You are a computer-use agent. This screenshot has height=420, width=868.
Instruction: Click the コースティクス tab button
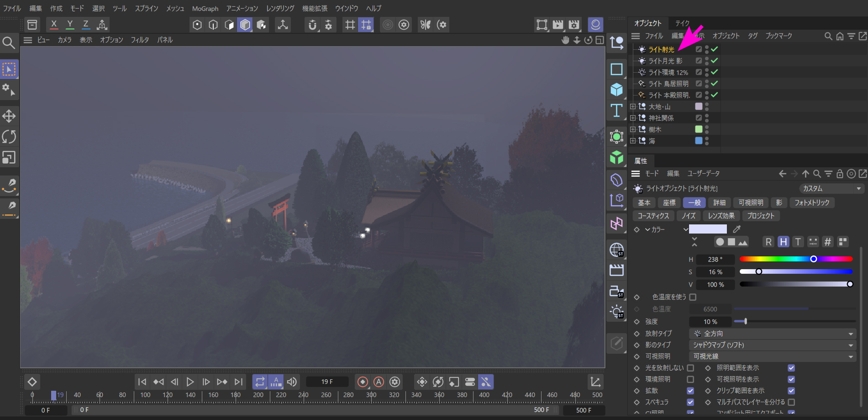(653, 216)
